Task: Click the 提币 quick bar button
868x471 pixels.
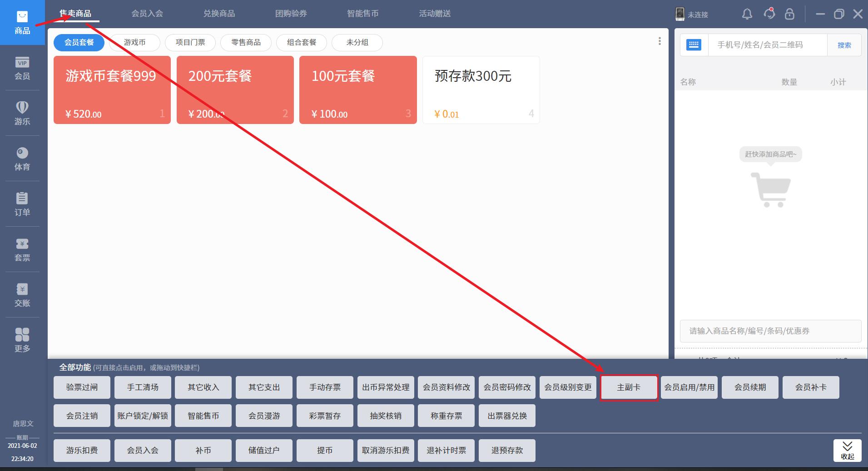Action: (x=325, y=451)
